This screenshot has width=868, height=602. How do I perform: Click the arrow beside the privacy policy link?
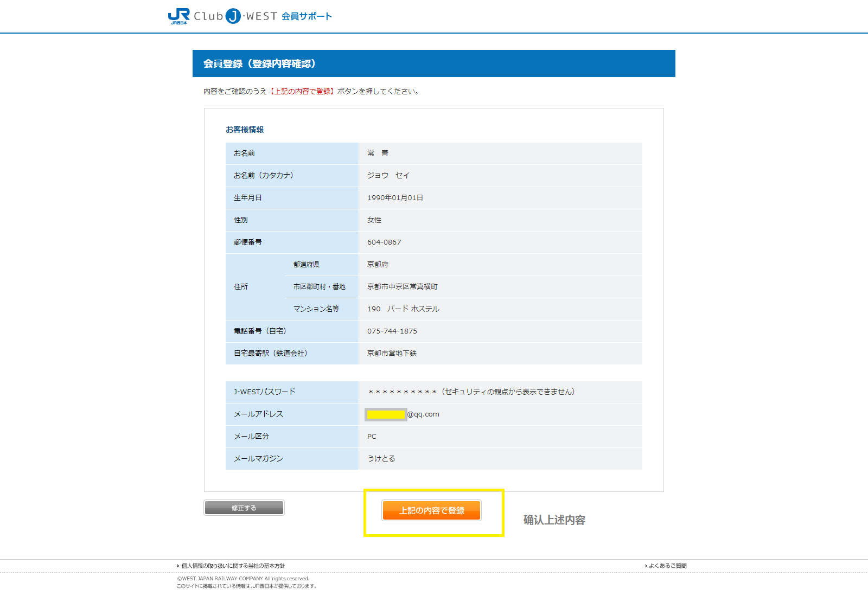(178, 566)
